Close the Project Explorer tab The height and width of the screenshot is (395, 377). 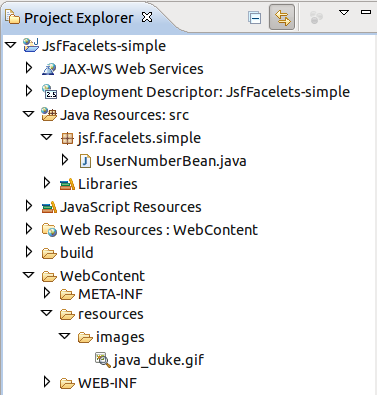point(147,17)
